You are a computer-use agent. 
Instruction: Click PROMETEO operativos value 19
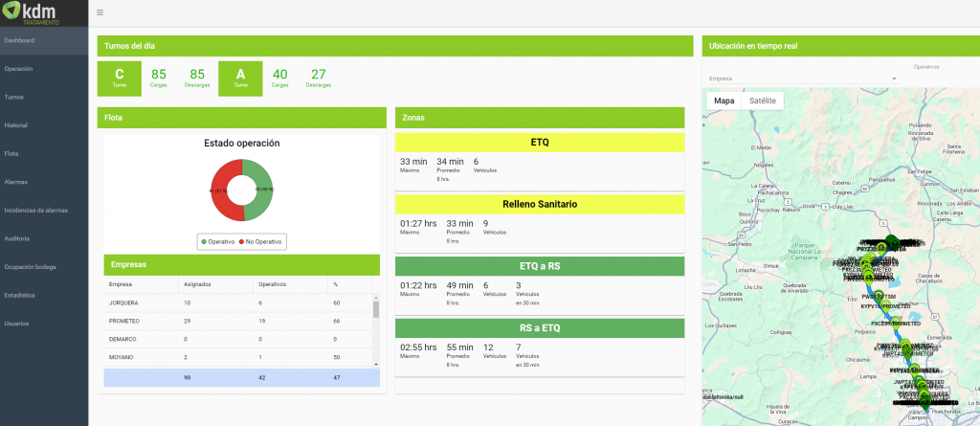261,321
